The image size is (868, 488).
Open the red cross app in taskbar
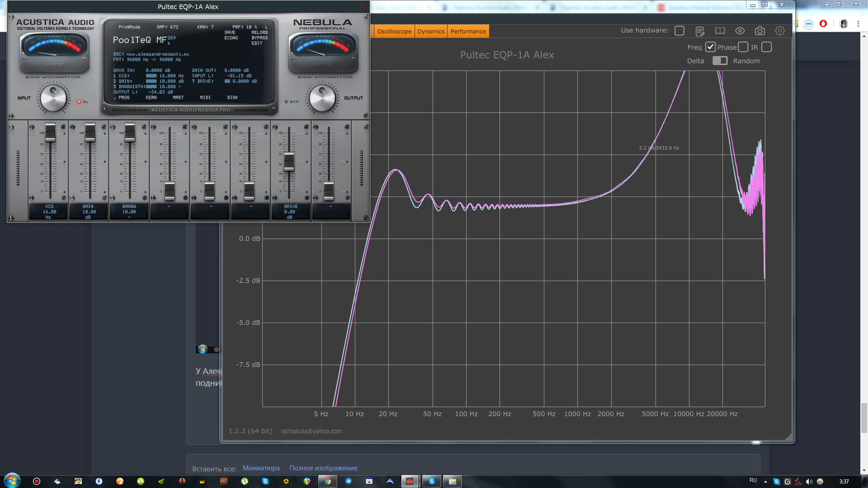coord(410,481)
